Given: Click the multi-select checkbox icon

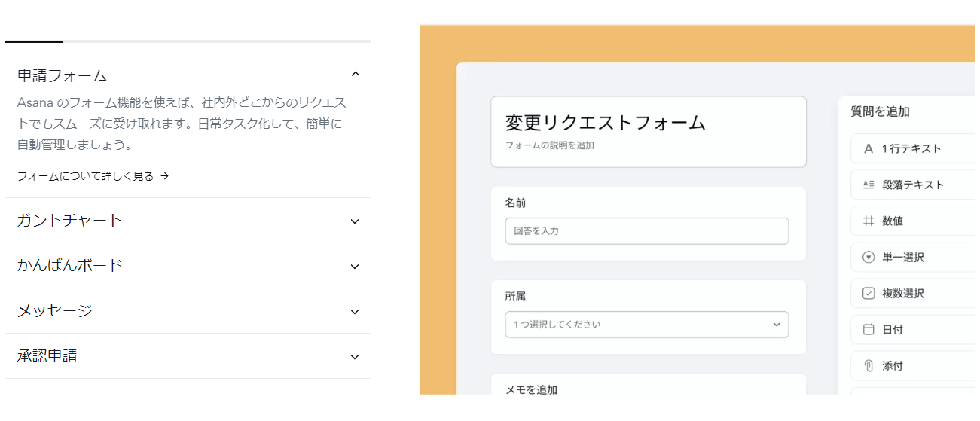Looking at the screenshot, I should pos(868,294).
